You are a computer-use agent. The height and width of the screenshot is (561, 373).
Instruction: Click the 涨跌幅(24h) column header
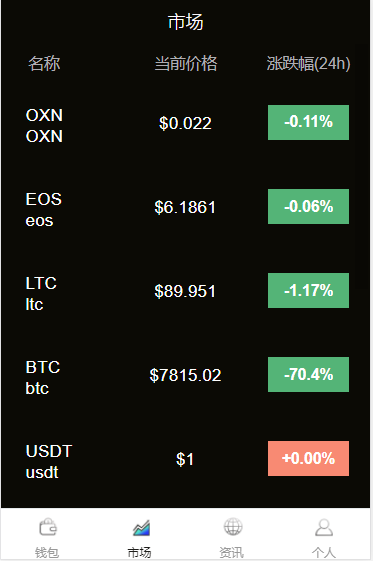click(308, 63)
